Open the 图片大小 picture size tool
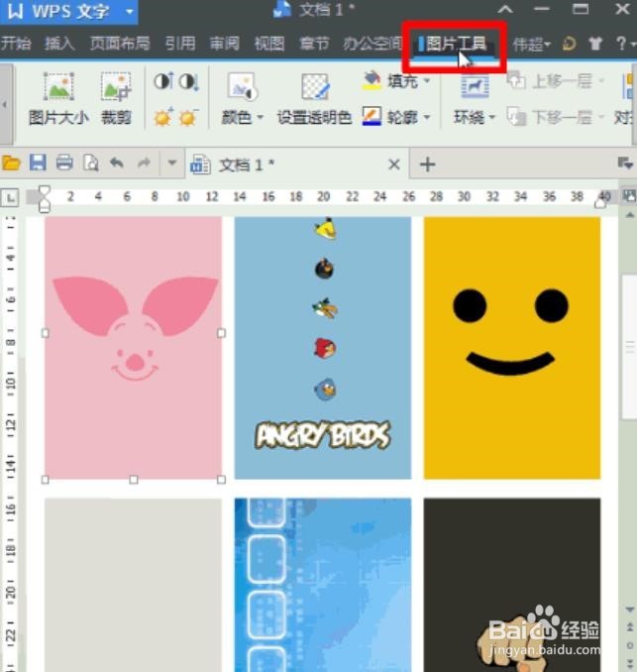 click(58, 99)
